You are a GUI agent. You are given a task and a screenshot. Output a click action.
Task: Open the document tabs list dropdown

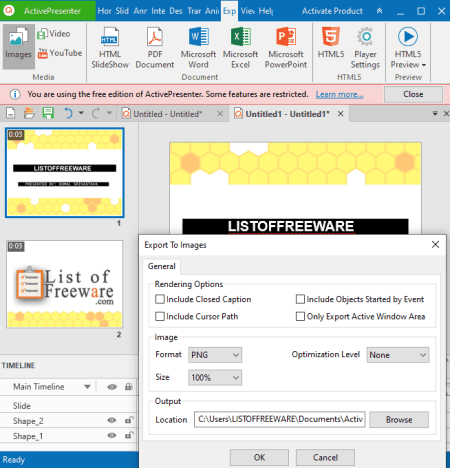tap(435, 114)
